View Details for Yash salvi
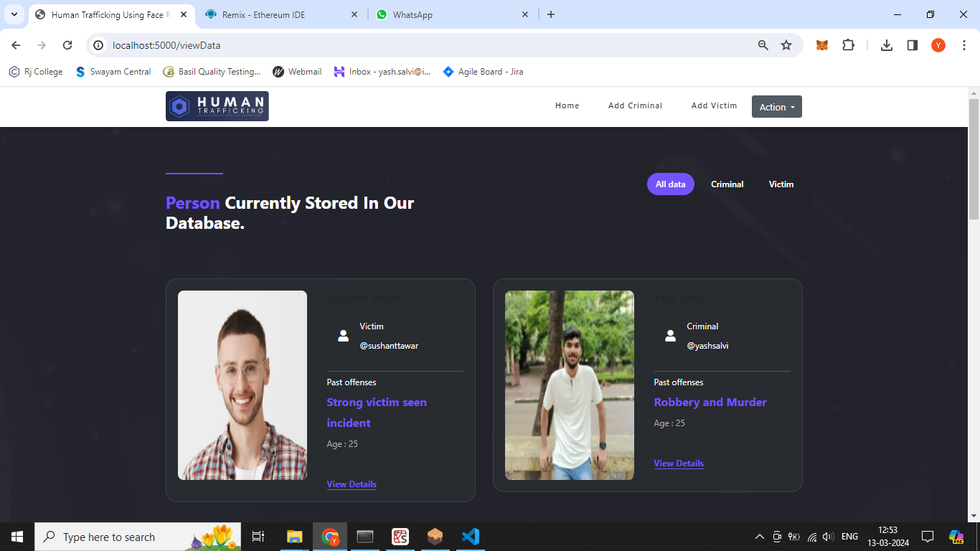 click(679, 463)
